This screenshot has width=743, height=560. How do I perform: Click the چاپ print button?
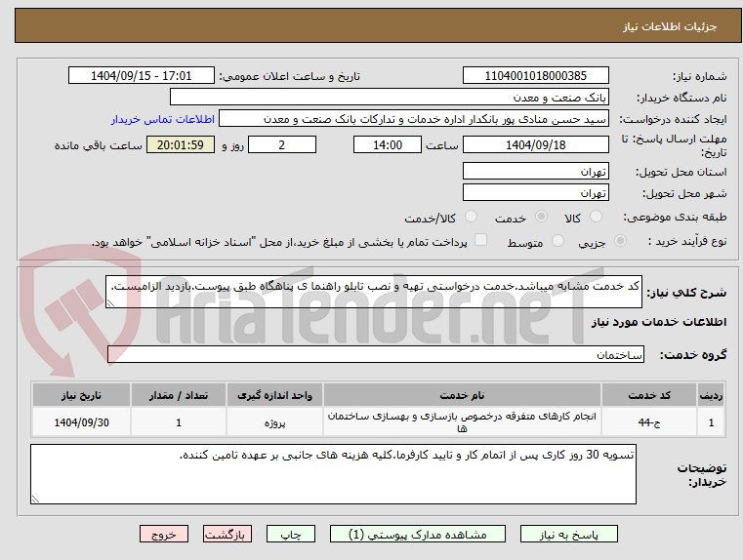click(x=291, y=534)
